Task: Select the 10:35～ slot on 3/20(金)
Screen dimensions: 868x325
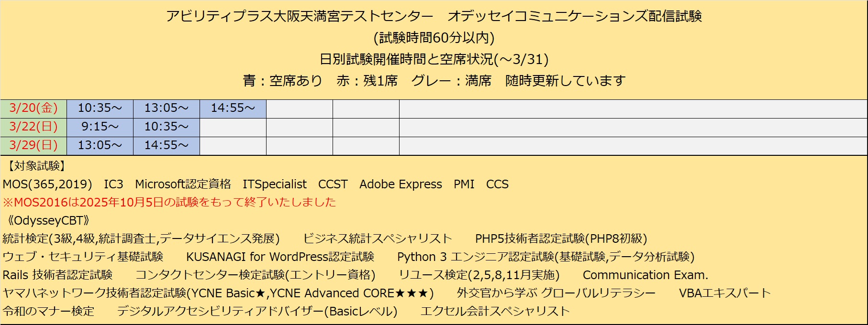Action: (x=100, y=108)
